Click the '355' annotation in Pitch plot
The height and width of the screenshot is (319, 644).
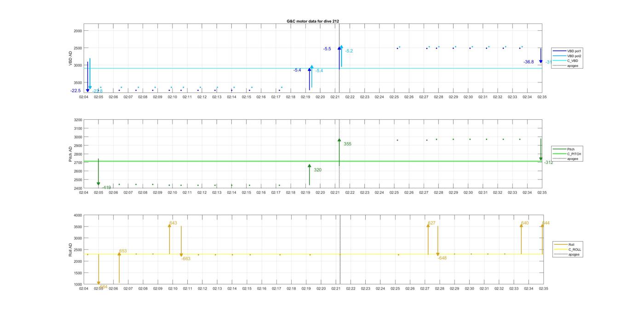coord(347,144)
